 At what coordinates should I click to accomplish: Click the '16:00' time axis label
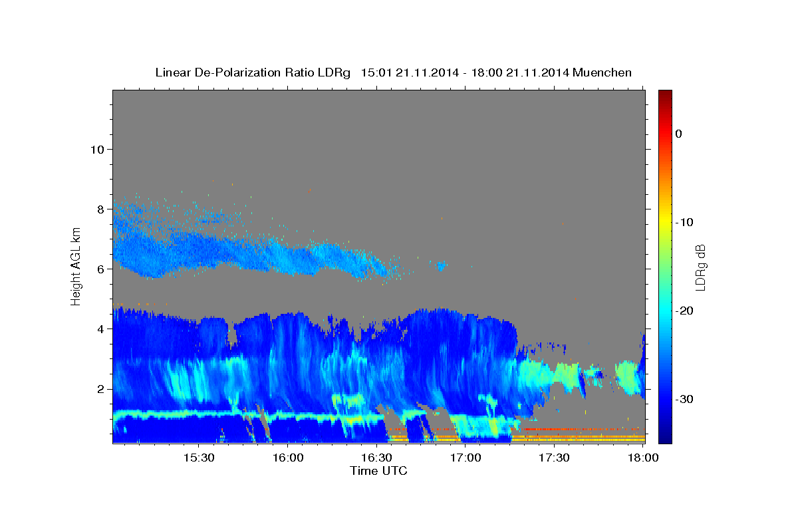tap(287, 458)
